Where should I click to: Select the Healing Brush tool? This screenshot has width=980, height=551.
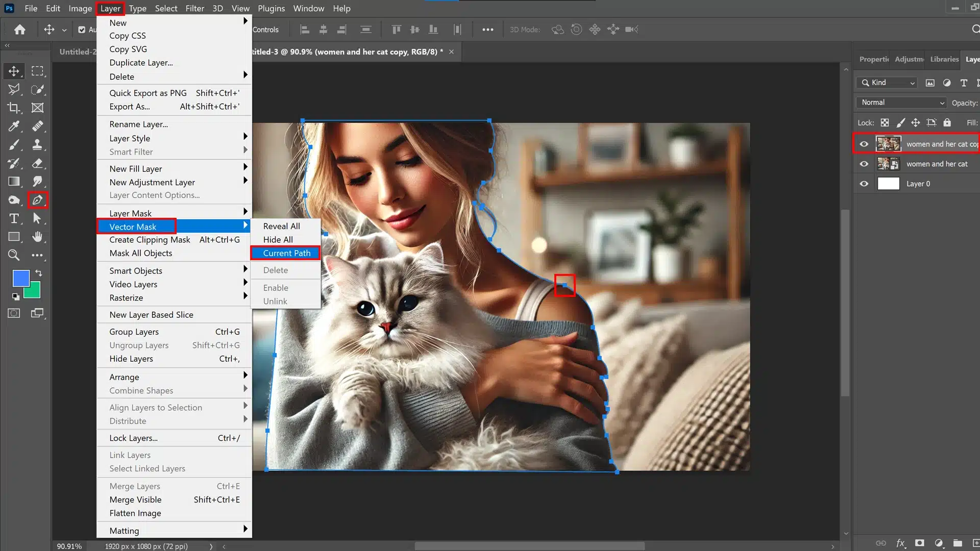point(37,126)
